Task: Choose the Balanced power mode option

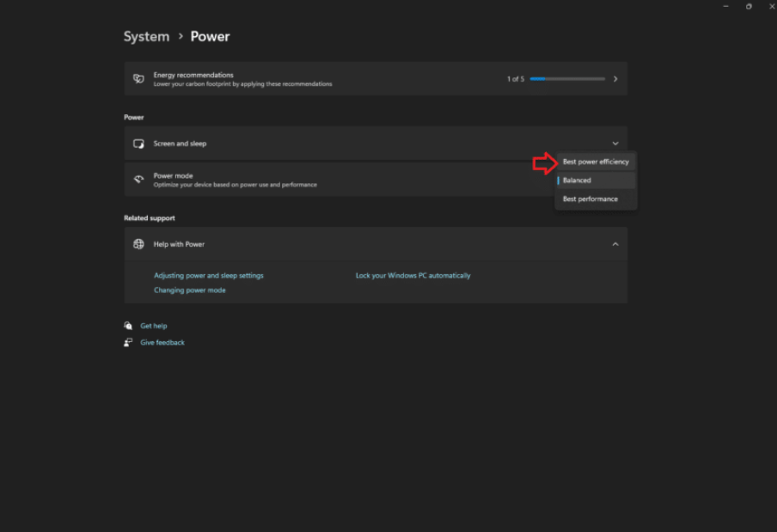Action: coord(577,180)
